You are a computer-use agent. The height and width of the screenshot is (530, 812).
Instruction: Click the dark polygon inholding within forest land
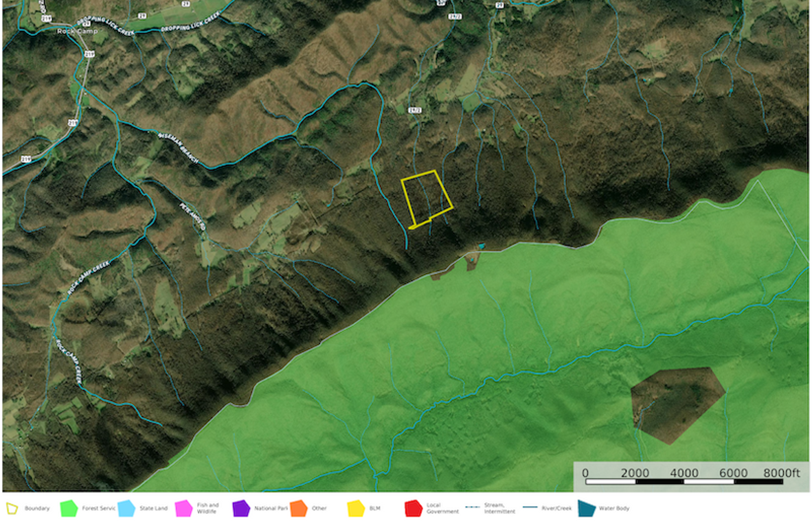(x=675, y=403)
